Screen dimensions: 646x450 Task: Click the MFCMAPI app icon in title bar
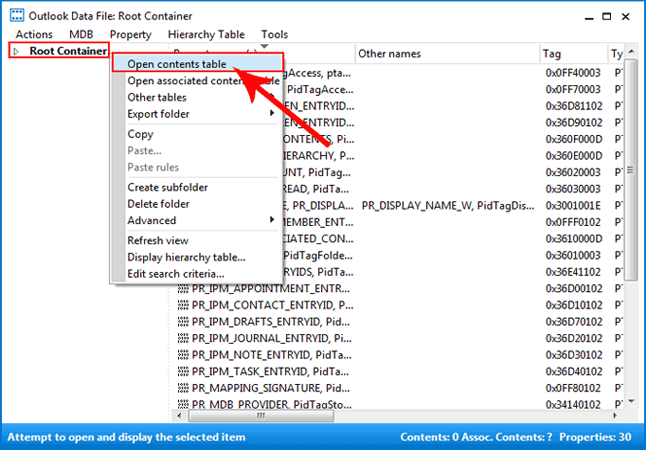17,15
